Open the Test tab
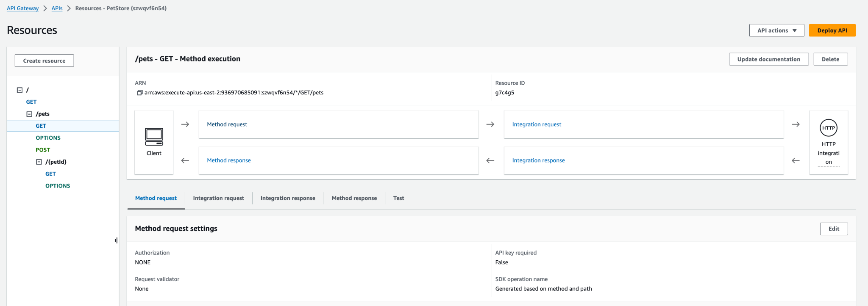 [x=398, y=198]
